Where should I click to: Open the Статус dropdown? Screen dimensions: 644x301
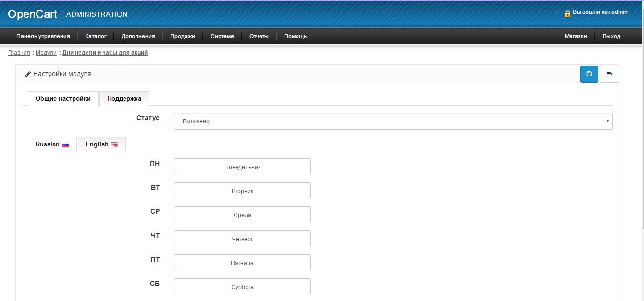pos(393,121)
